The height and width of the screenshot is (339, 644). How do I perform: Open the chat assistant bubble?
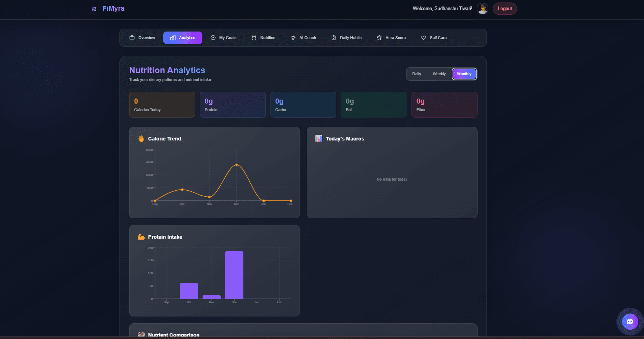(x=630, y=321)
